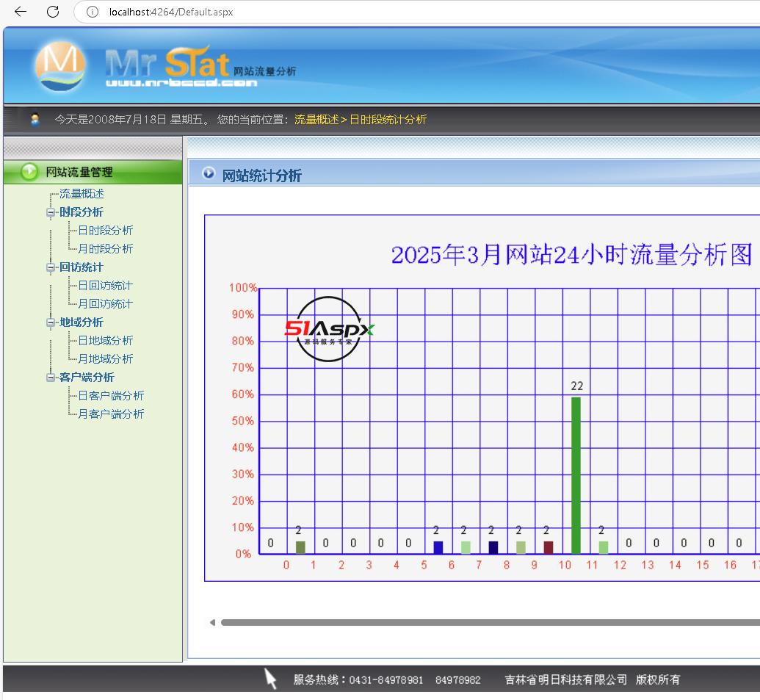Collapse the 客户端分析 tree node
The height and width of the screenshot is (700, 760).
click(x=51, y=377)
